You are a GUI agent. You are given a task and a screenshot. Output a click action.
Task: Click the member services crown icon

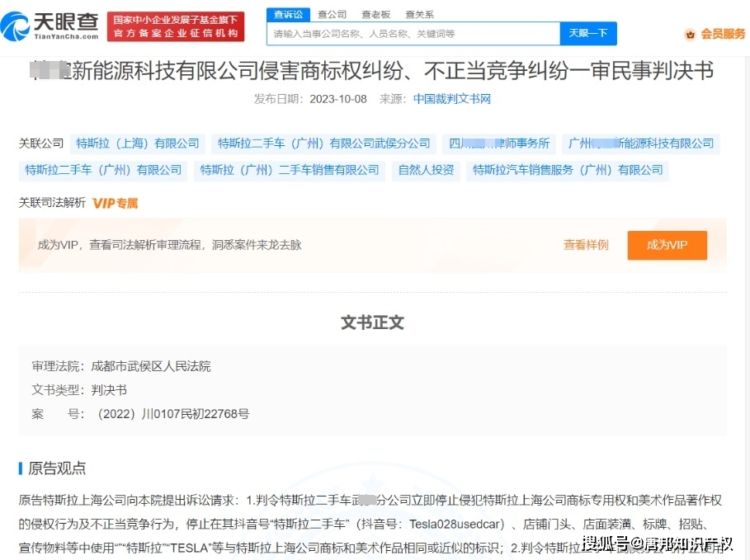(x=690, y=35)
